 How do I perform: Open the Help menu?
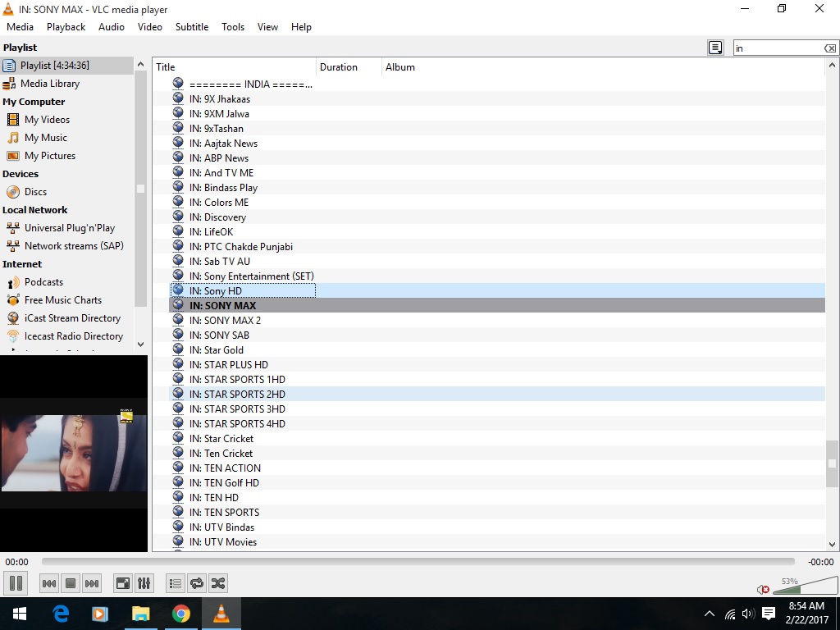click(301, 27)
